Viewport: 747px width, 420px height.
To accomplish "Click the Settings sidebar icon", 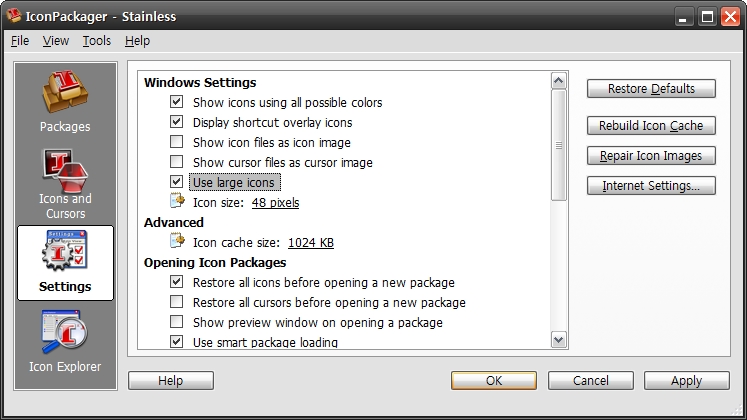I will 65,251.
